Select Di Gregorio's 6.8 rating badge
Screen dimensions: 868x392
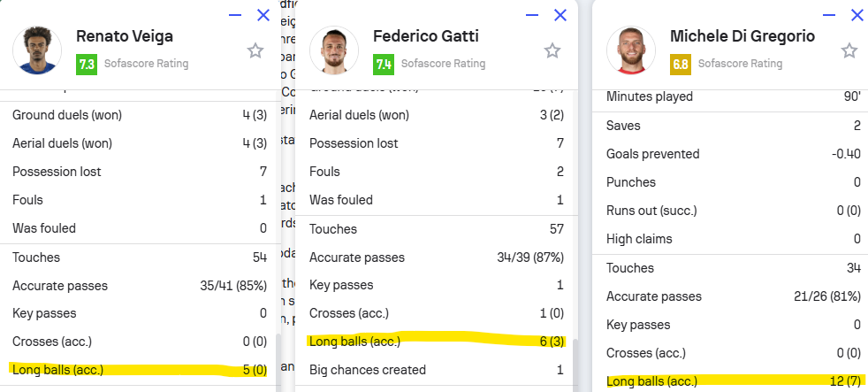pyautogui.click(x=681, y=65)
